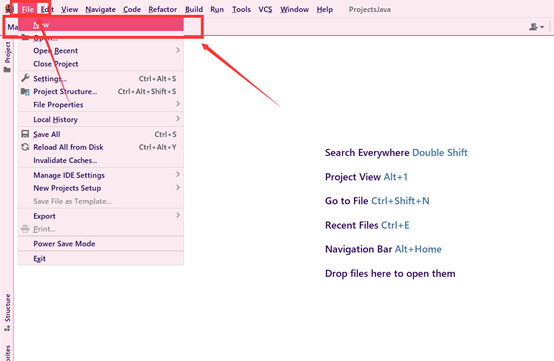Click the Alt+Home shortcut hint

pyautogui.click(x=418, y=249)
